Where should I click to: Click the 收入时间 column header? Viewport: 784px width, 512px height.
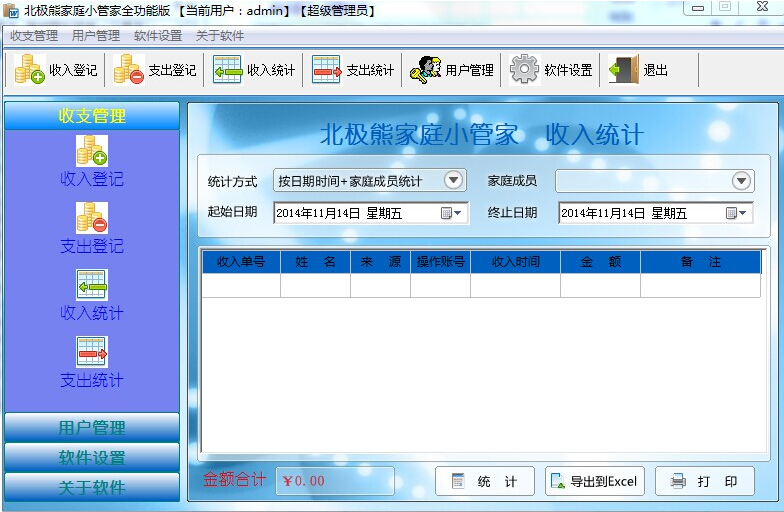pos(516,262)
